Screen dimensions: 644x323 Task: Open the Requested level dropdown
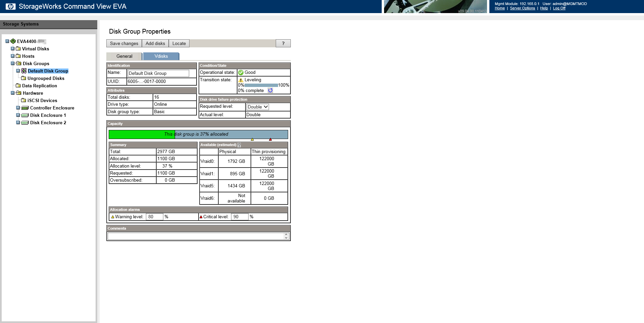tap(257, 107)
